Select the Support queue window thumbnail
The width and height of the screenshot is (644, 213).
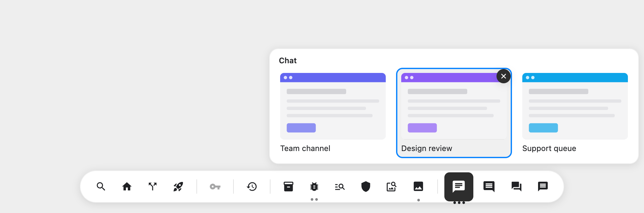tap(575, 106)
